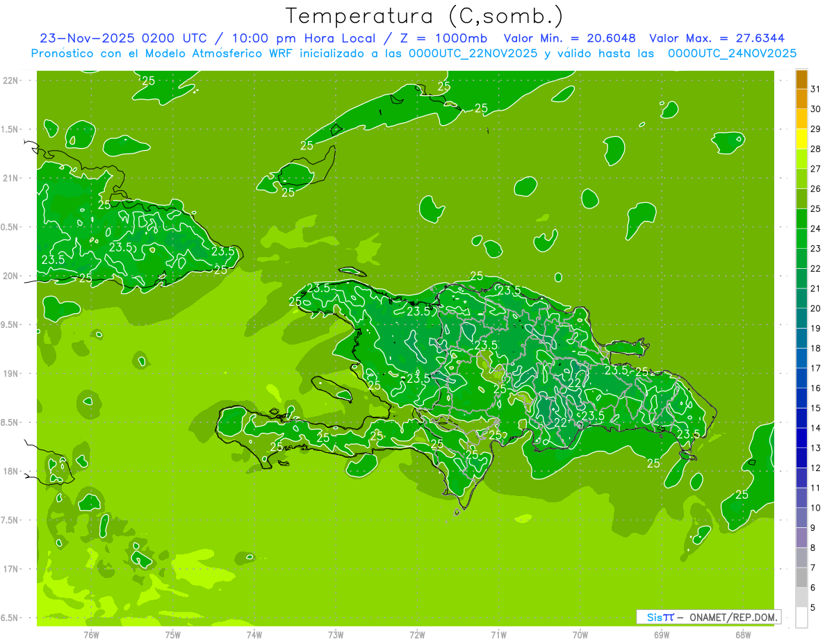Click the color scale value "28"
The width and height of the screenshot is (834, 644).
click(x=815, y=149)
